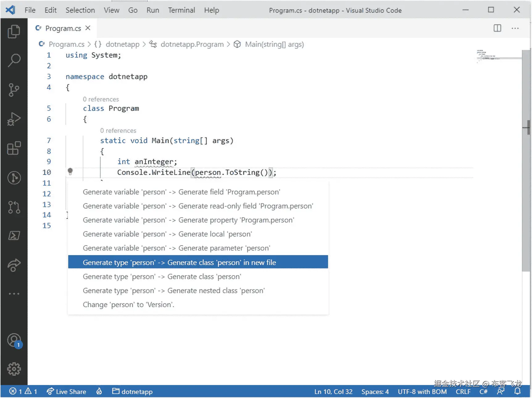The image size is (532, 398).
Task: Open the File menu
Action: [30, 10]
